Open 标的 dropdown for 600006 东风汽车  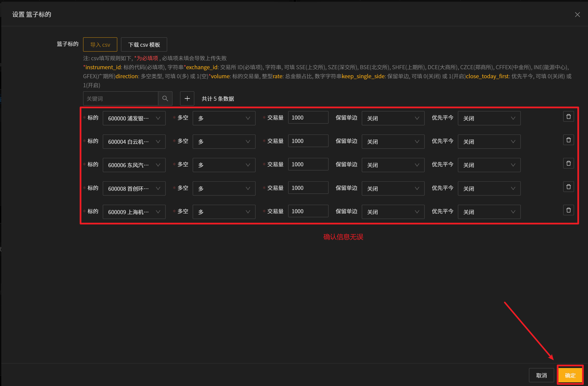(x=134, y=165)
